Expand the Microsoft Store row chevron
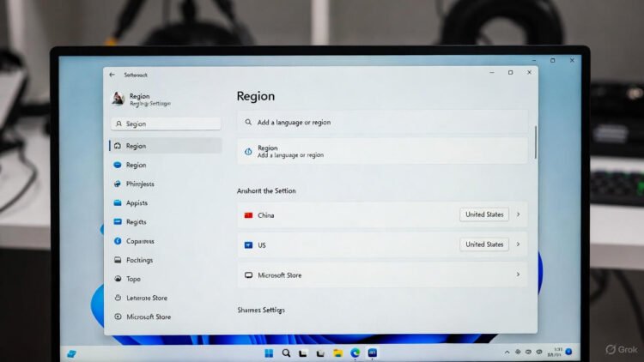The height and width of the screenshot is (362, 644). pyautogui.click(x=518, y=275)
